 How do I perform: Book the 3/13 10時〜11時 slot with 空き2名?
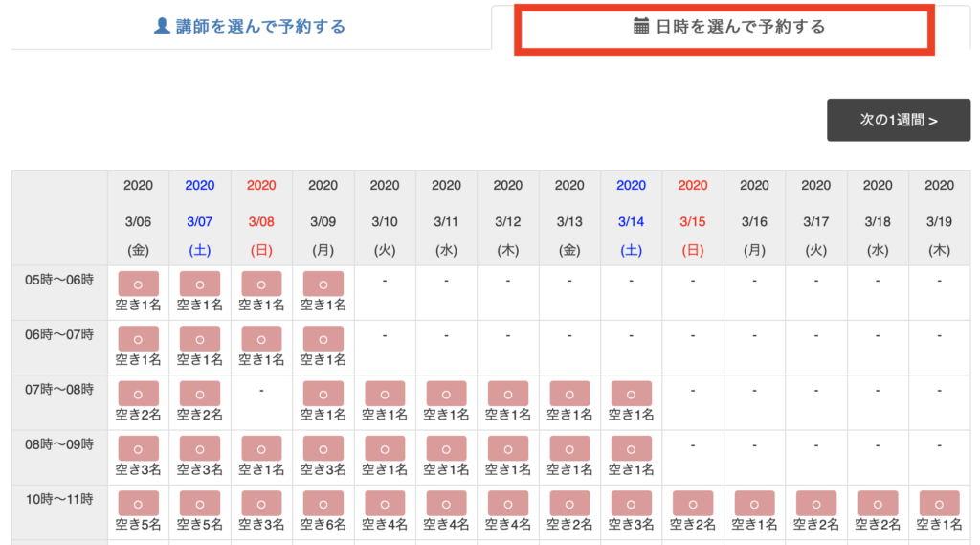569,504
